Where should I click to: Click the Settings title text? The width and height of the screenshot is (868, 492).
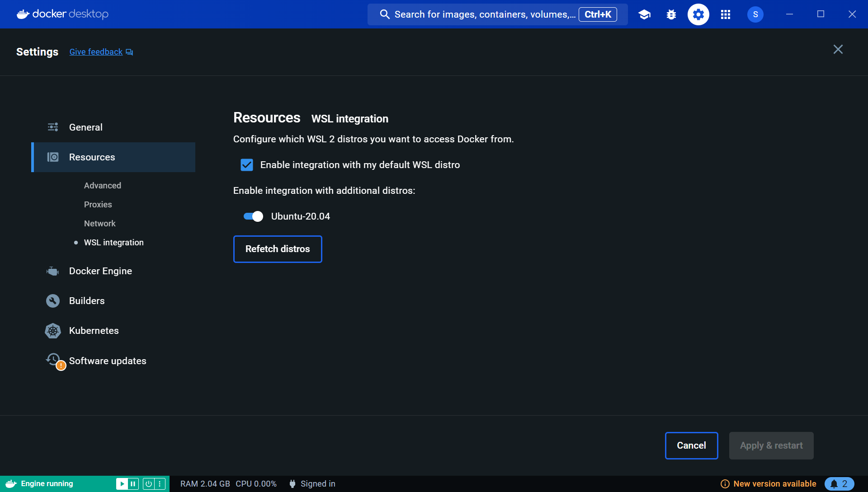37,52
